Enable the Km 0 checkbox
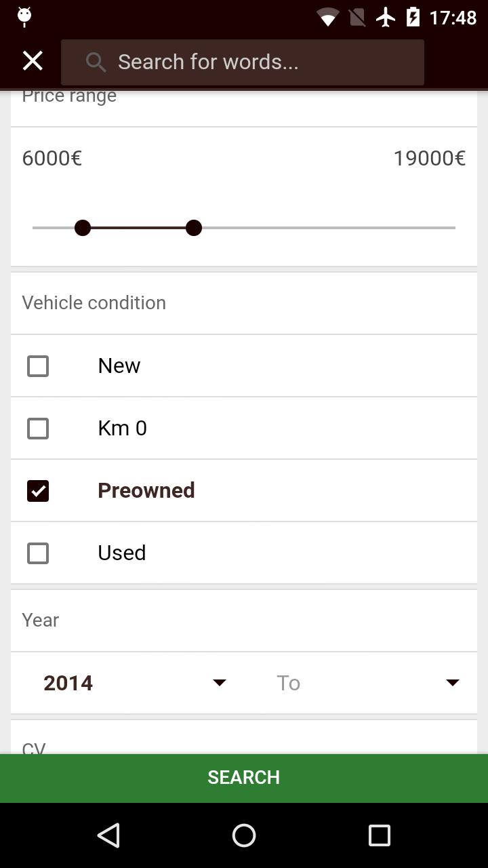This screenshot has width=488, height=868. [x=38, y=429]
